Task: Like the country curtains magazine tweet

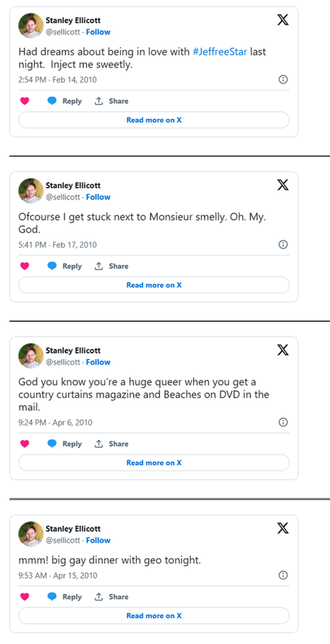Action: [25, 444]
